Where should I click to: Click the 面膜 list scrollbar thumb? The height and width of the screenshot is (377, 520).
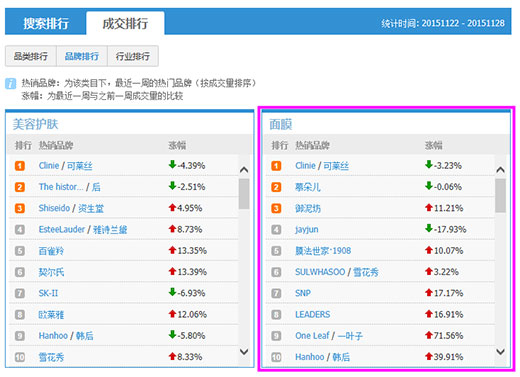500,196
